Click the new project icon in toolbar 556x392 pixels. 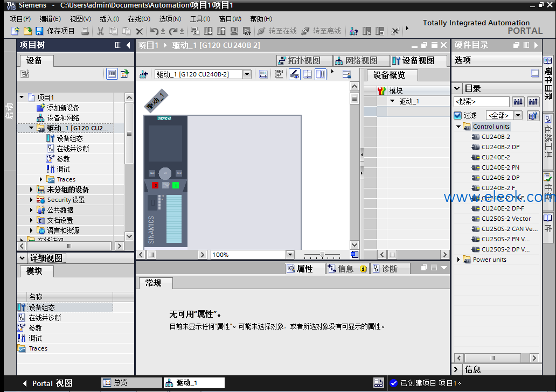point(15,31)
